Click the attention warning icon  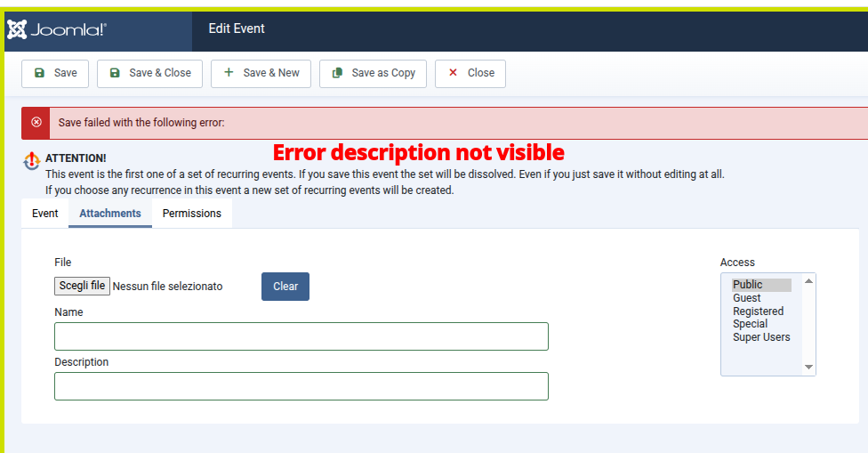[32, 161]
